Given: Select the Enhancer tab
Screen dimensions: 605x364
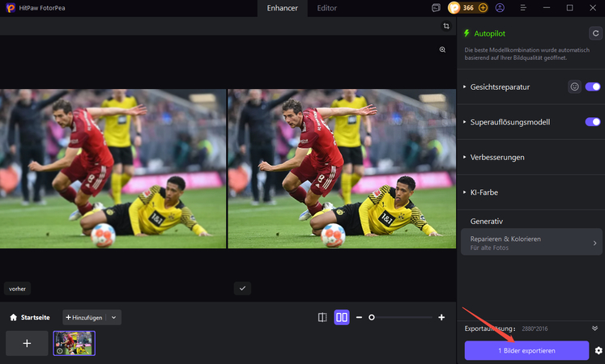Looking at the screenshot, I should point(283,8).
